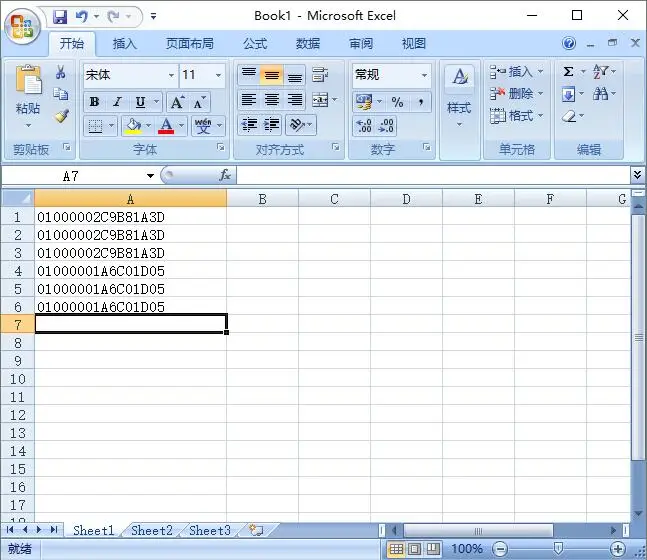Screen dimensions: 647x560
Task: Apply yellow fill with the paint bucket
Action: (x=133, y=126)
